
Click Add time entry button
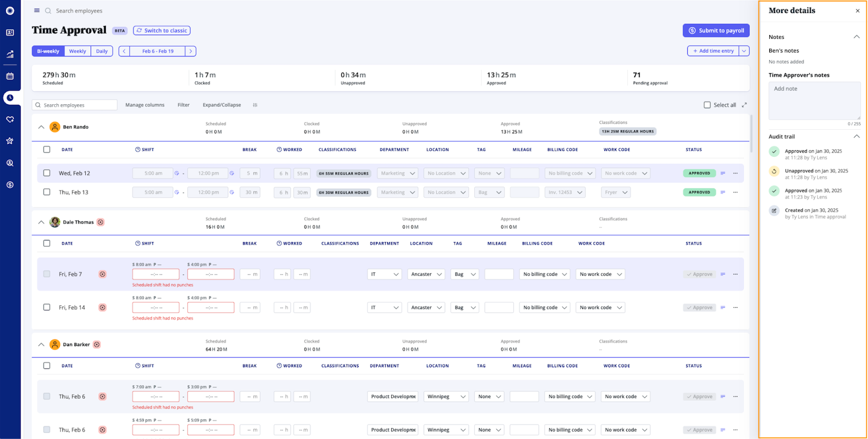pos(713,51)
